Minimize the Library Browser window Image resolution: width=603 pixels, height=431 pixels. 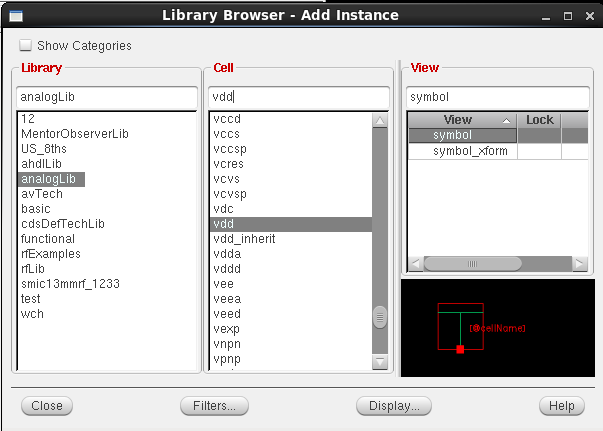[x=546, y=17]
